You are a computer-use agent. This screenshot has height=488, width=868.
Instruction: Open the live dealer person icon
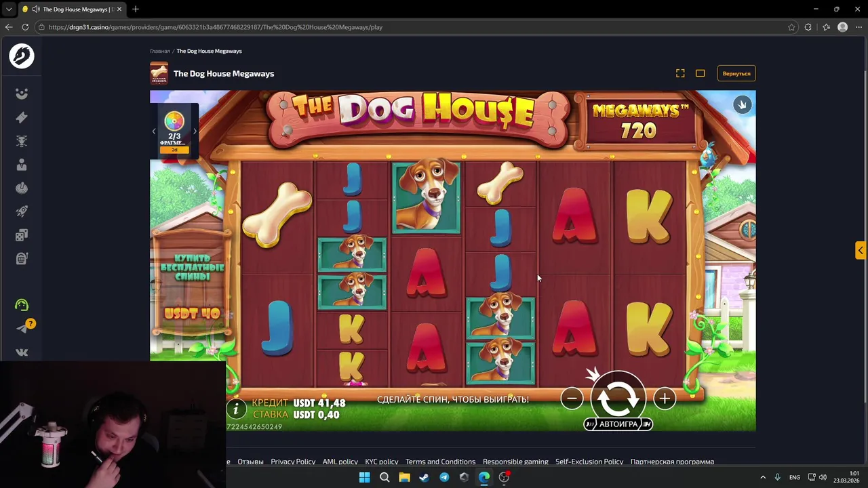tap(22, 165)
